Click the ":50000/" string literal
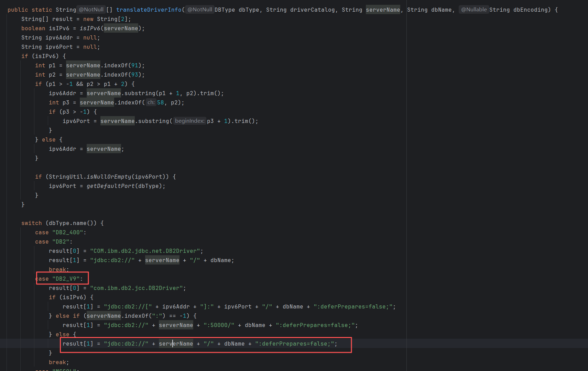 tap(219, 325)
